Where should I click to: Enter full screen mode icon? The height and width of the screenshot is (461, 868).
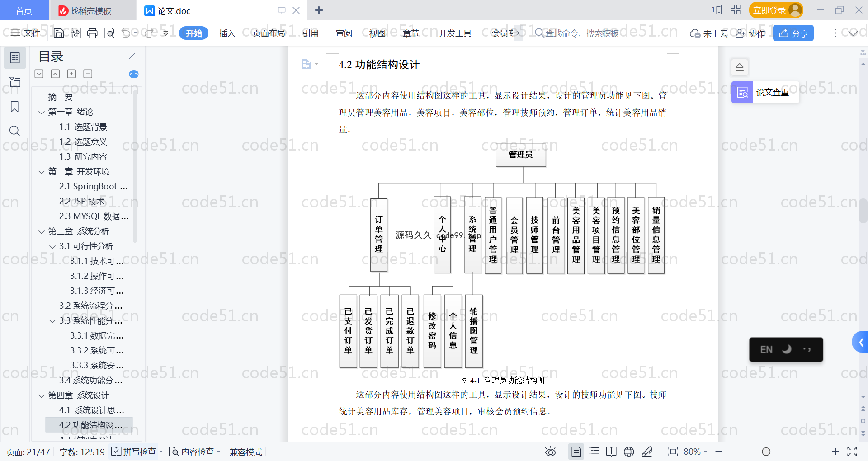(x=852, y=452)
